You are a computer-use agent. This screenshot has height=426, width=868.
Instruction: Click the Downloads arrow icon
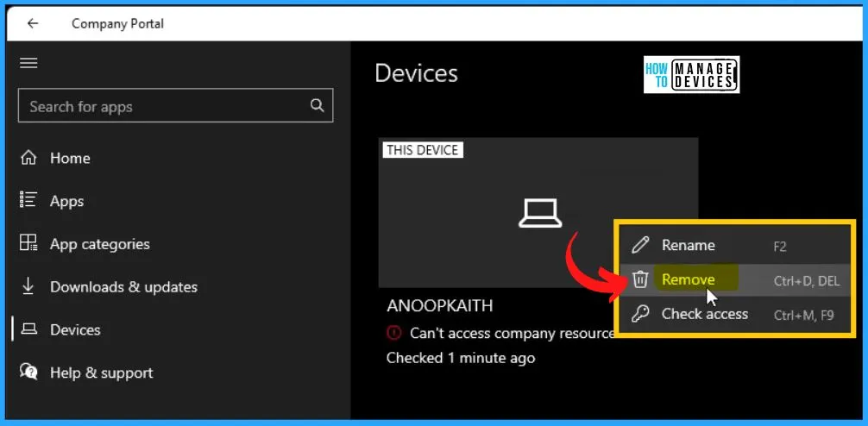pos(28,286)
